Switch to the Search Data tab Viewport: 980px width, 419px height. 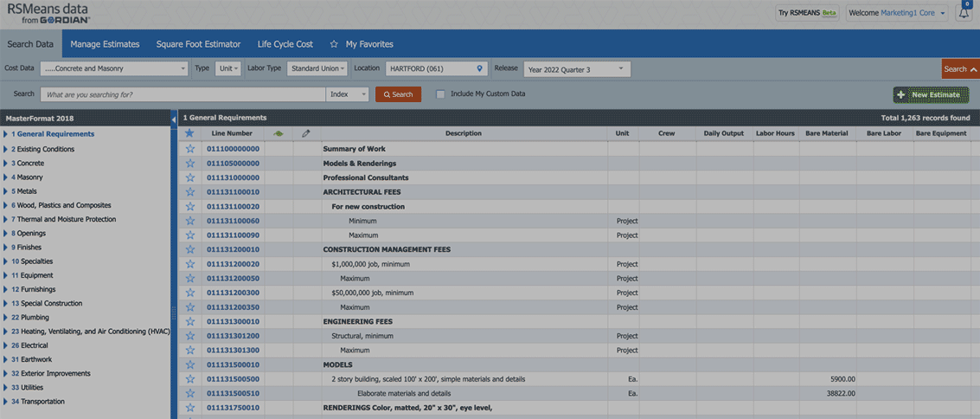(30, 44)
